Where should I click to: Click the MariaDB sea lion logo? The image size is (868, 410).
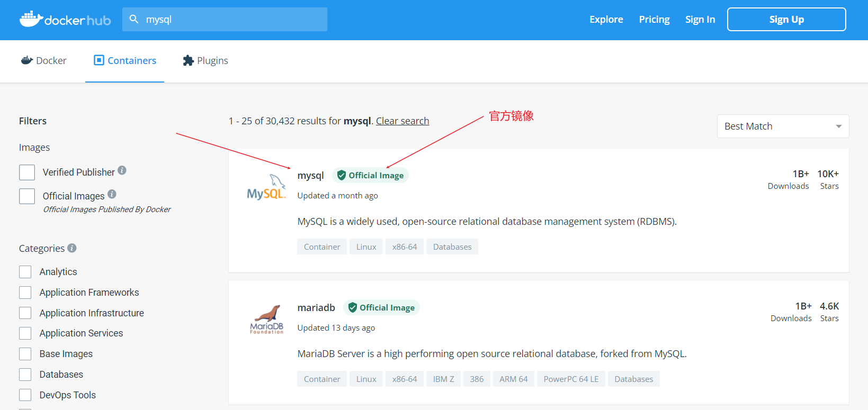pyautogui.click(x=267, y=320)
